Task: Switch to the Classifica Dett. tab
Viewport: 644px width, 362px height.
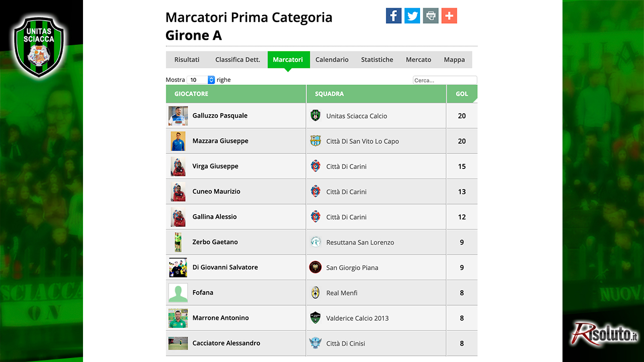Action: pyautogui.click(x=237, y=59)
